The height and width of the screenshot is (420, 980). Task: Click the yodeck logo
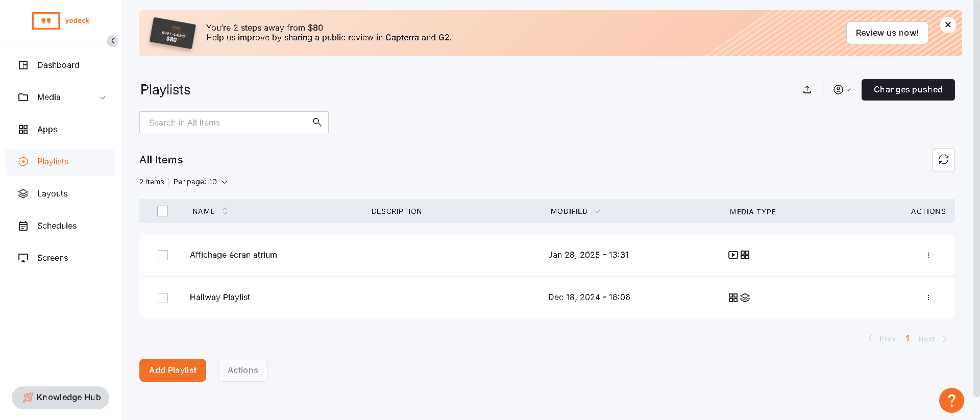pos(61,21)
